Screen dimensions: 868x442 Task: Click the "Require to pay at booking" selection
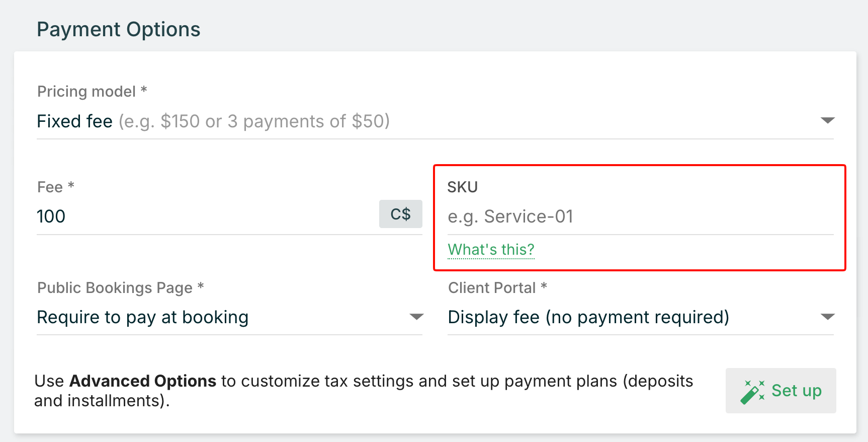pyautogui.click(x=143, y=317)
